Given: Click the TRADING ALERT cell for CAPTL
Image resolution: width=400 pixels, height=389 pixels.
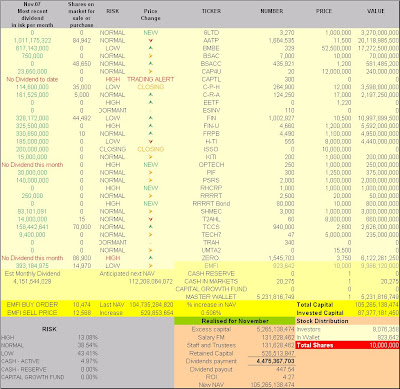Looking at the screenshot, I should pos(151,79).
